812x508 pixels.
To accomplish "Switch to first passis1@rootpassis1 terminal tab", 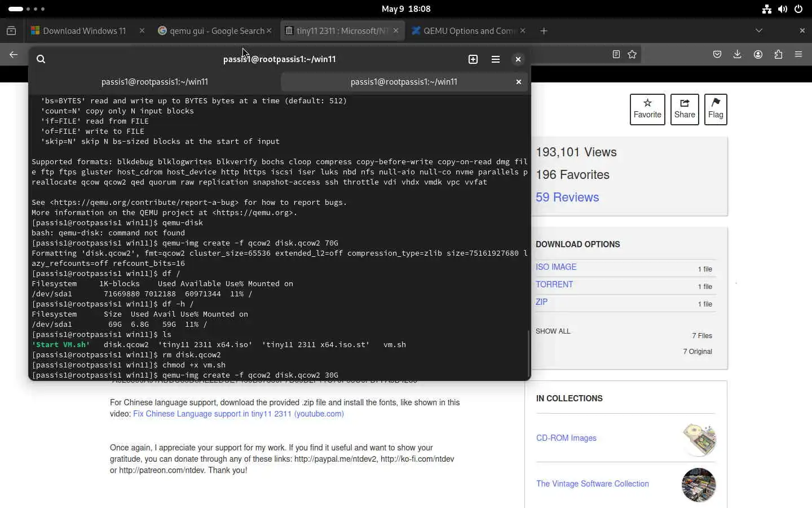I will click(x=155, y=82).
